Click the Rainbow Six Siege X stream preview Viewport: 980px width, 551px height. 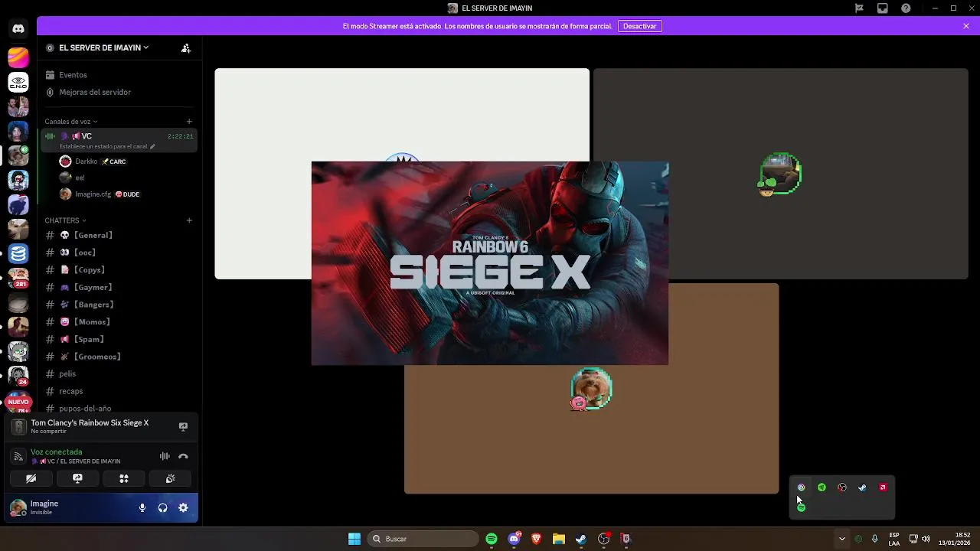(490, 263)
